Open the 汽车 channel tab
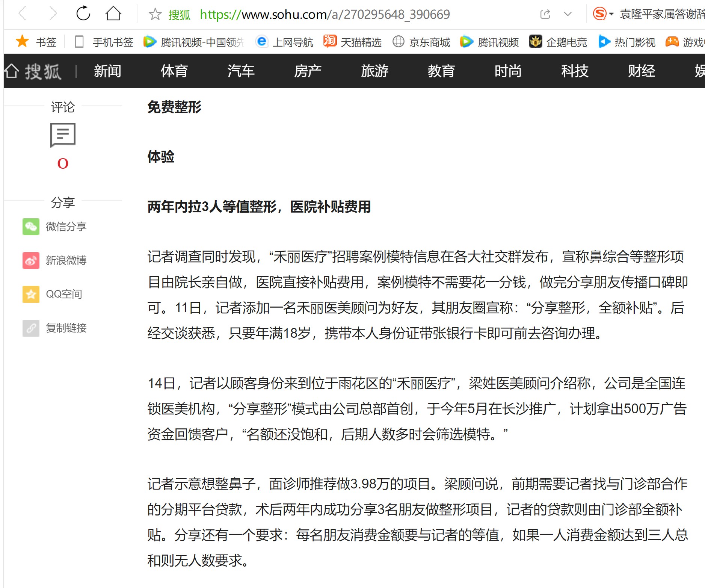The height and width of the screenshot is (588, 705). point(241,71)
